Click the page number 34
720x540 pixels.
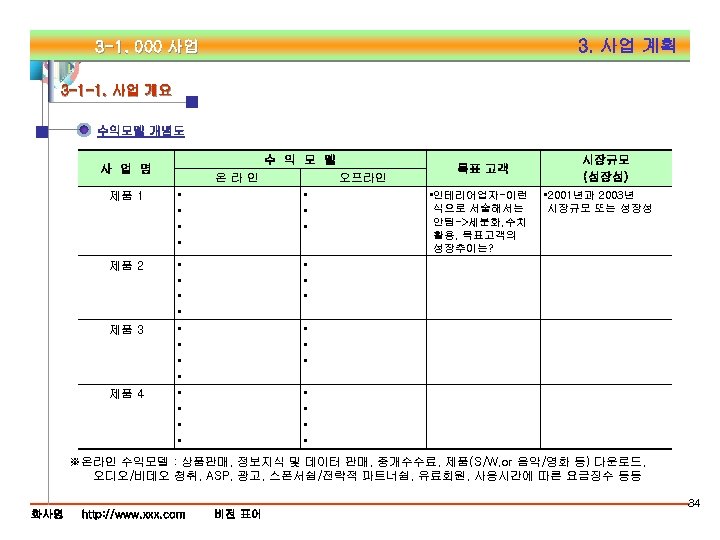click(693, 503)
